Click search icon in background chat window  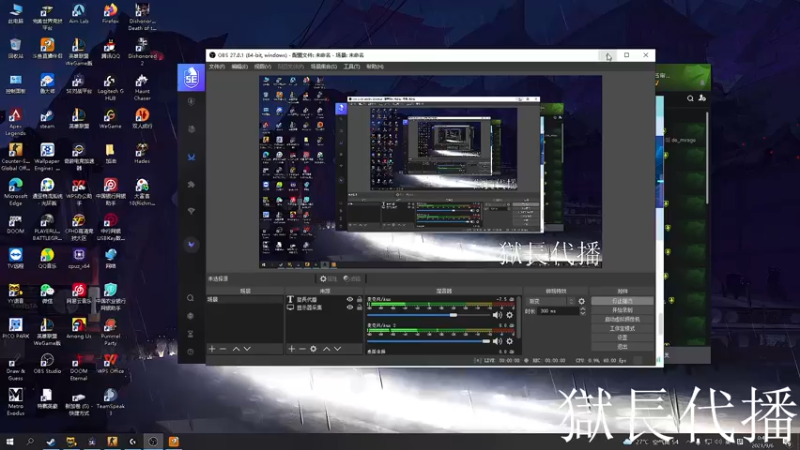(x=690, y=98)
